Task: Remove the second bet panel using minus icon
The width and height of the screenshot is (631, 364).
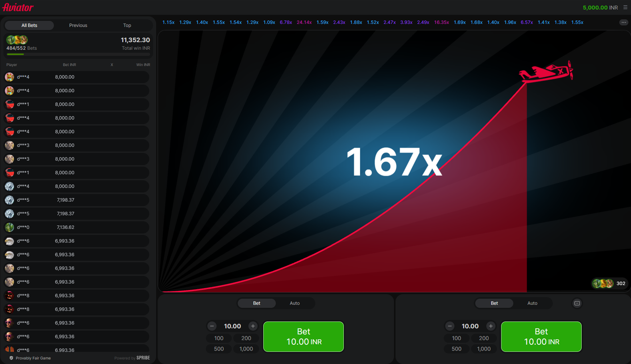Action: (577, 303)
